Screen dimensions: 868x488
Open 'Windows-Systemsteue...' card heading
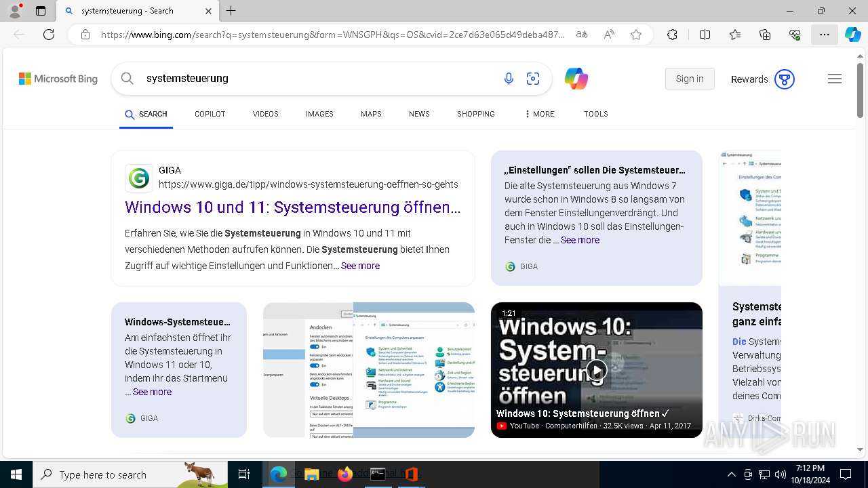178,322
